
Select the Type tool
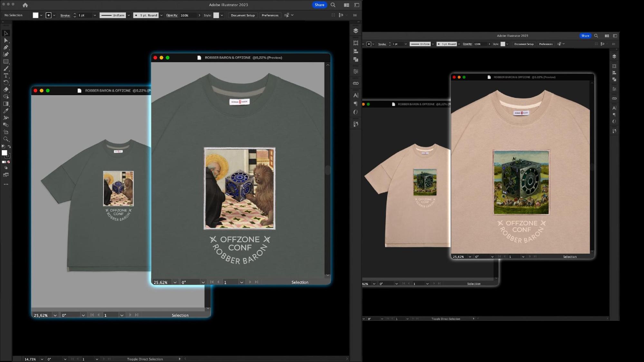tap(6, 76)
